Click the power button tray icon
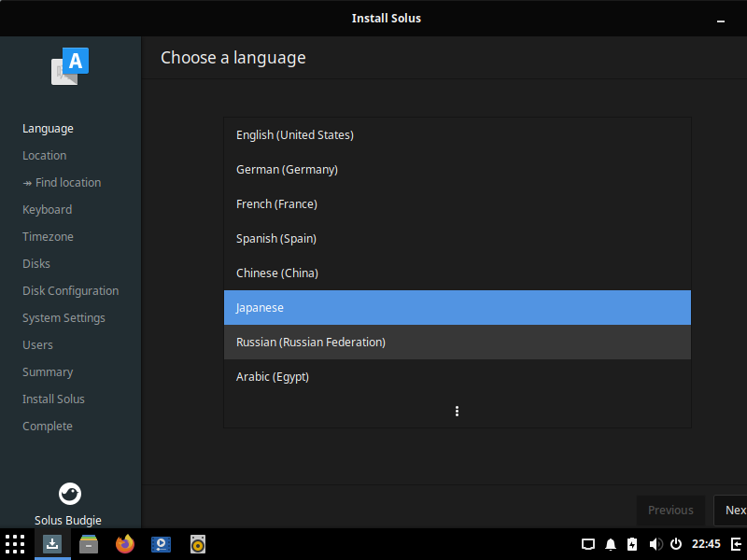747x560 pixels. [x=676, y=544]
